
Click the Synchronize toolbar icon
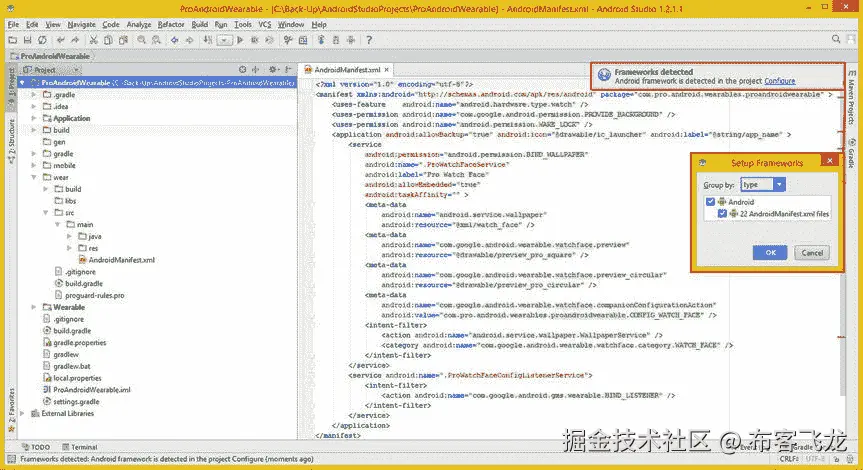42,40
